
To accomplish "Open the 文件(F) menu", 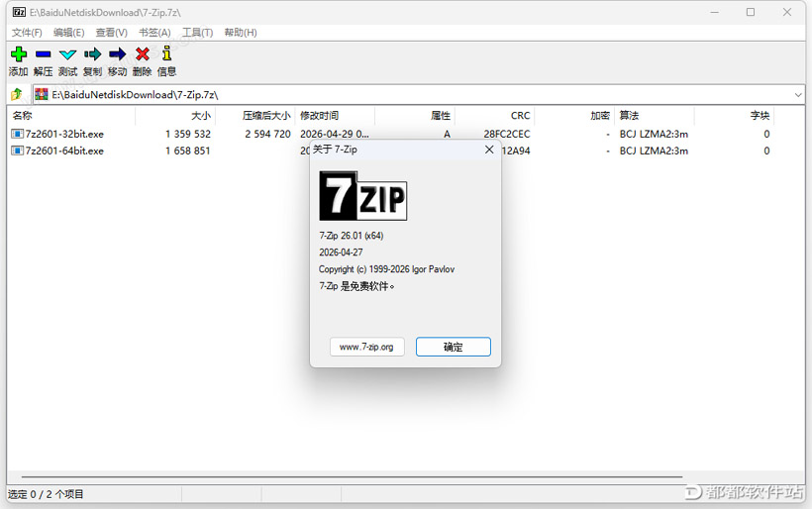I will [27, 33].
